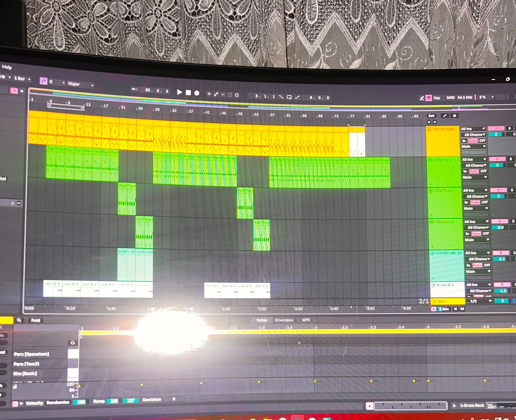Open Main output dropdown on 2 Farfisa V
Screen dimensions: 516x420
(x=475, y=177)
